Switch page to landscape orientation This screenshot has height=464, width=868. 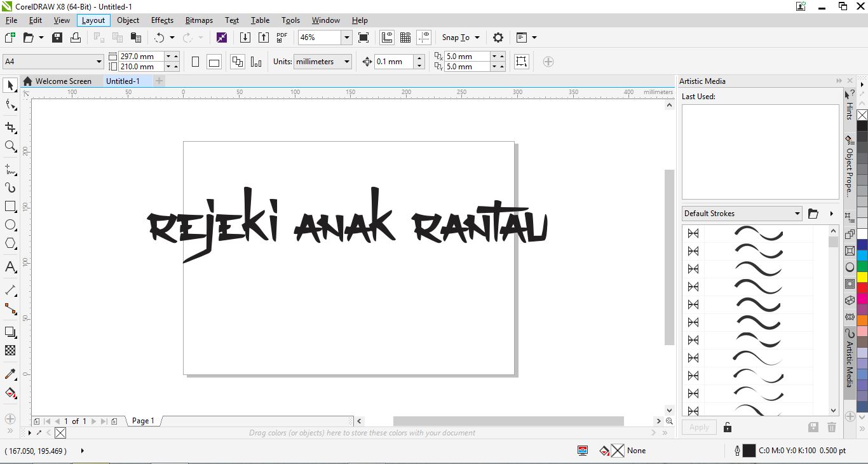214,61
